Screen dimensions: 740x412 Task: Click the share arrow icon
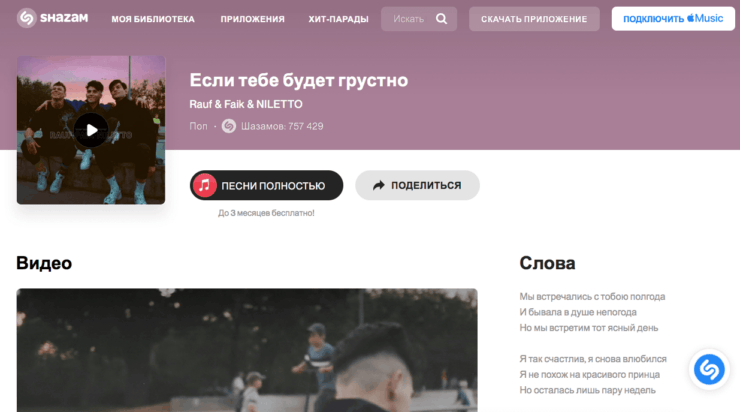[379, 185]
